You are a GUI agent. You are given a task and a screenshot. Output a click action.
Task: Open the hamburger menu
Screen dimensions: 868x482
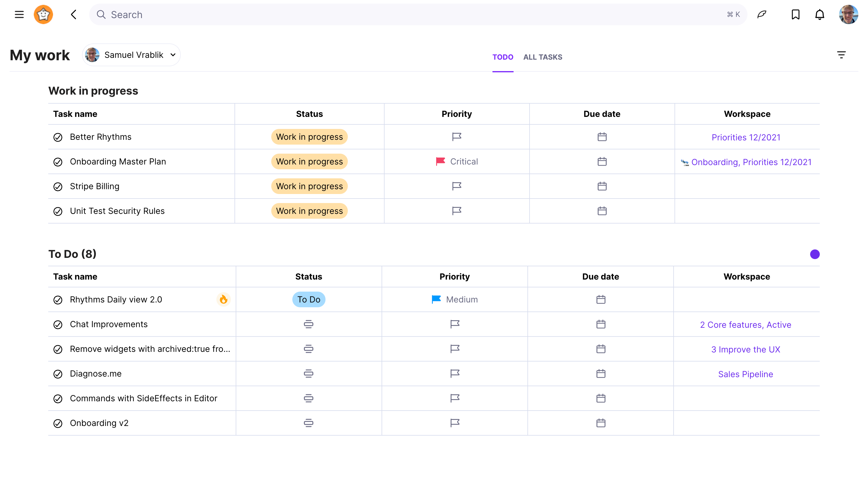coord(19,14)
